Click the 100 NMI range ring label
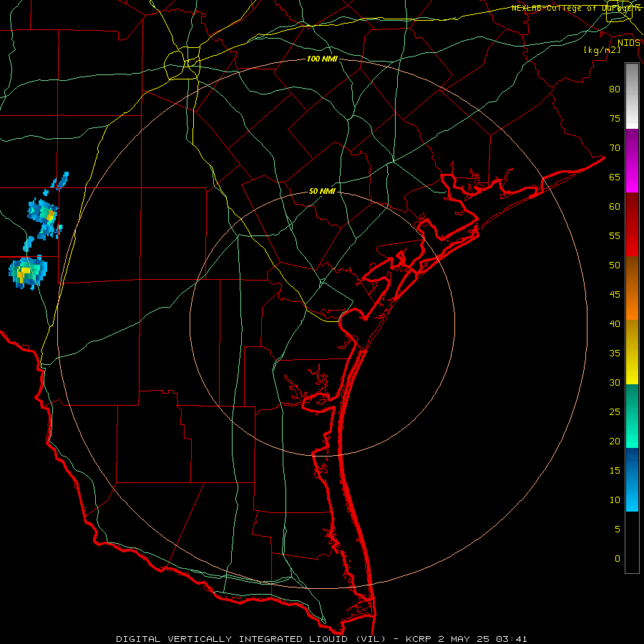Image resolution: width=644 pixels, height=644 pixels. coord(322,59)
